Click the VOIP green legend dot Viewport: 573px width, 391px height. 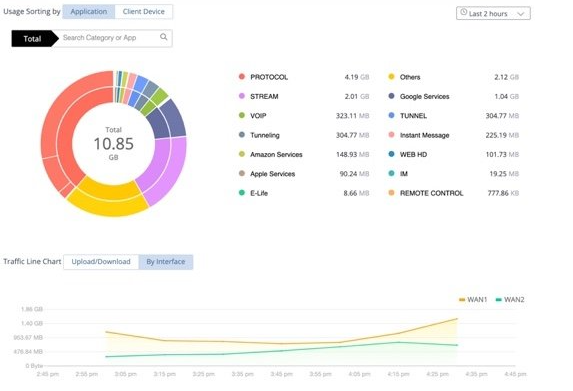[242, 115]
